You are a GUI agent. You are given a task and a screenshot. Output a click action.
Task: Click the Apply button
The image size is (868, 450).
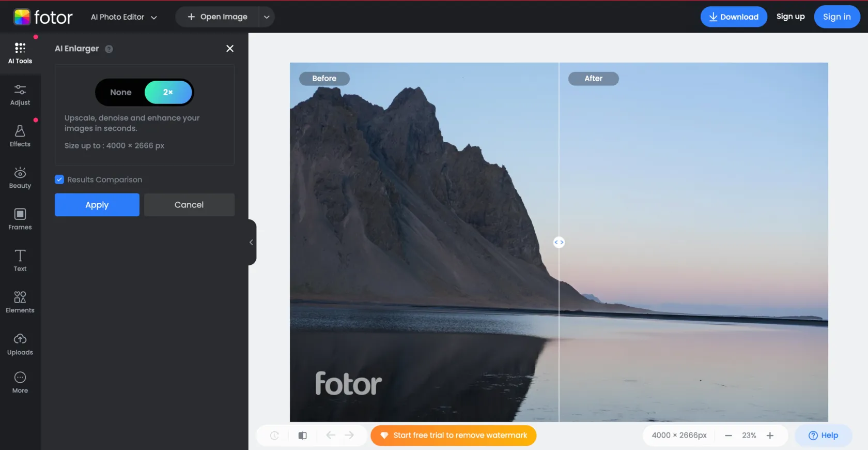point(97,205)
